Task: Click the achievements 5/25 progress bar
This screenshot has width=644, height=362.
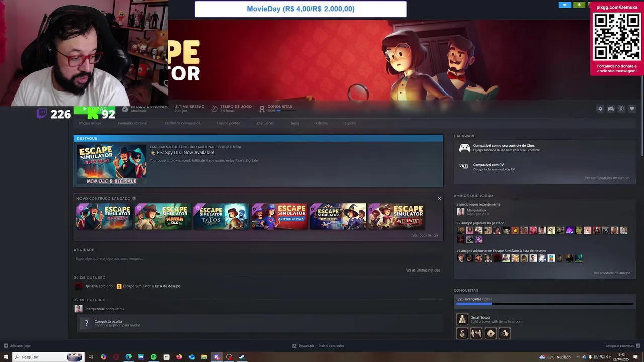Action: coord(544,304)
